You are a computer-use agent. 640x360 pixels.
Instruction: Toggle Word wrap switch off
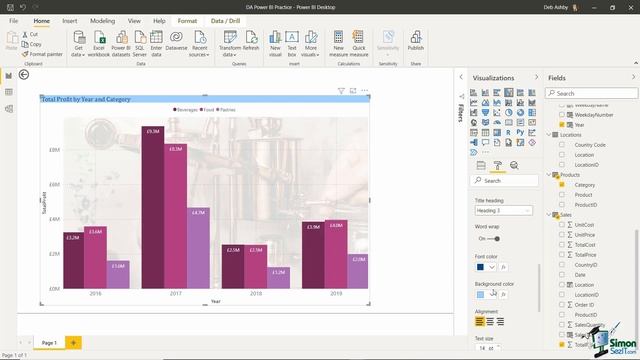pyautogui.click(x=493, y=238)
